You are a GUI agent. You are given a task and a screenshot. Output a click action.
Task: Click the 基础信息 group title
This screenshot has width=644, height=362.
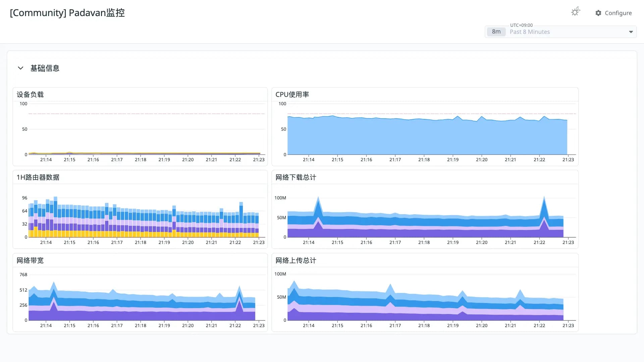pos(45,68)
